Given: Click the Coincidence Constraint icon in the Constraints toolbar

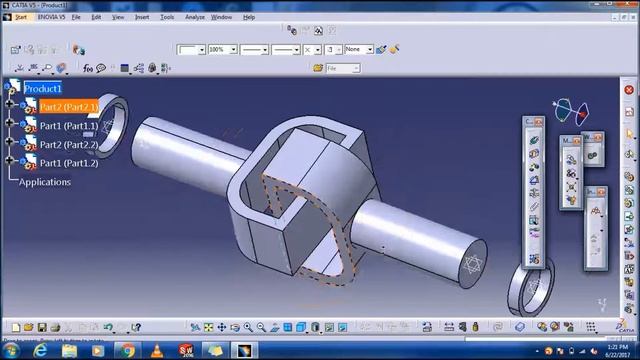Looking at the screenshot, I should [x=534, y=140].
